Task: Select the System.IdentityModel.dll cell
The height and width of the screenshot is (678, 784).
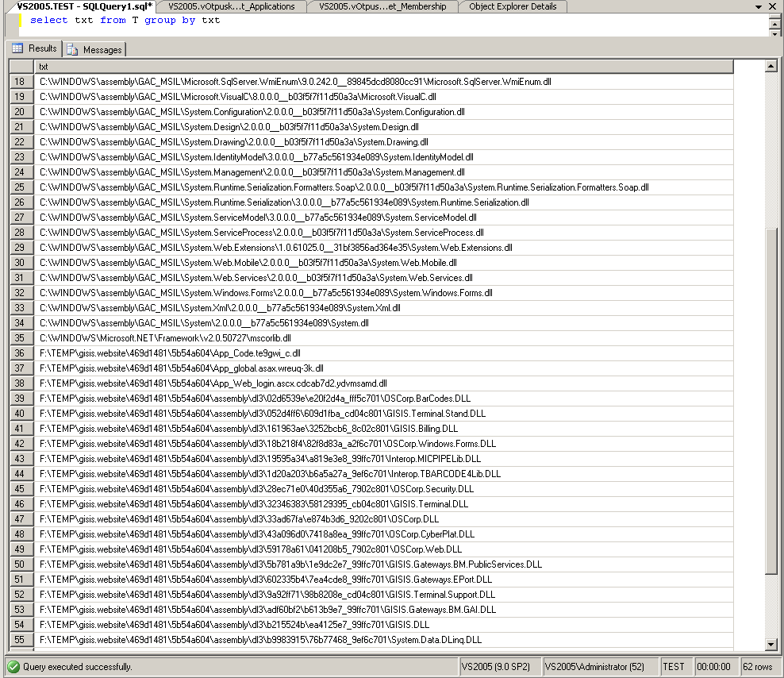Action: pos(383,157)
